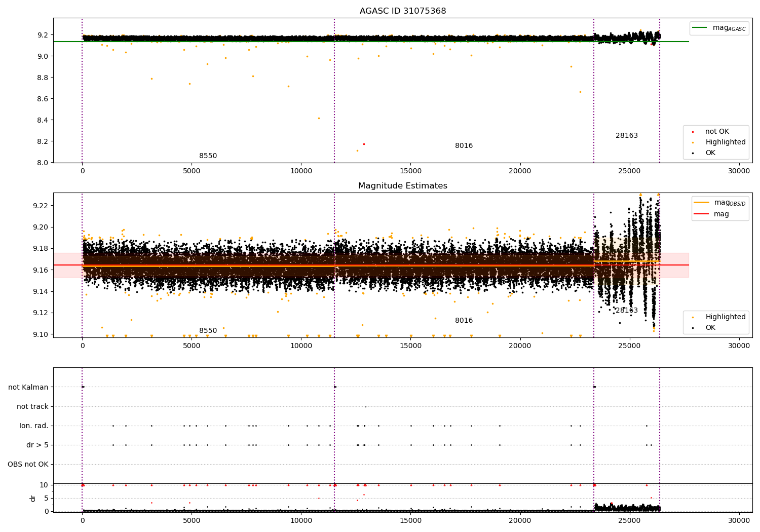
Task: Click the 9.14 y-axis tick label
Action: (41, 291)
